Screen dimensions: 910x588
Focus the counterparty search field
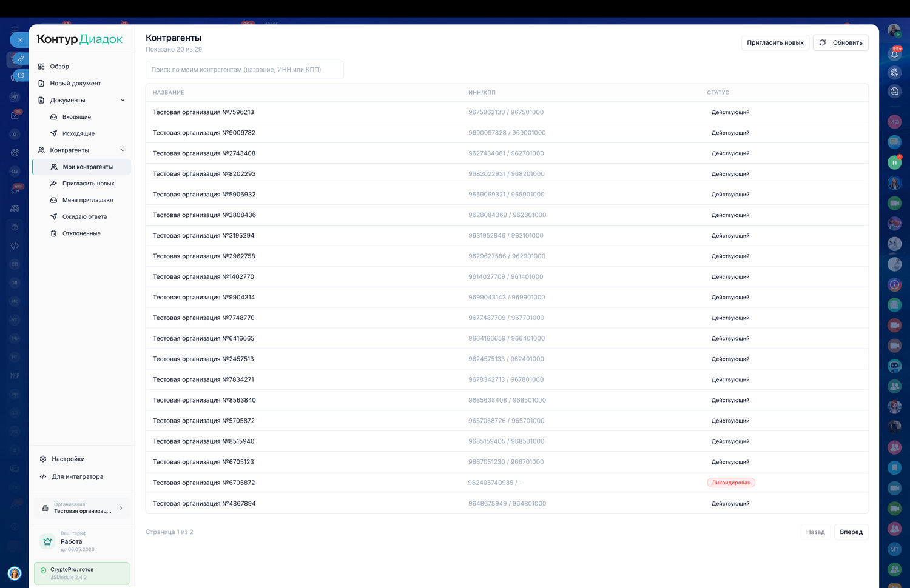(244, 70)
